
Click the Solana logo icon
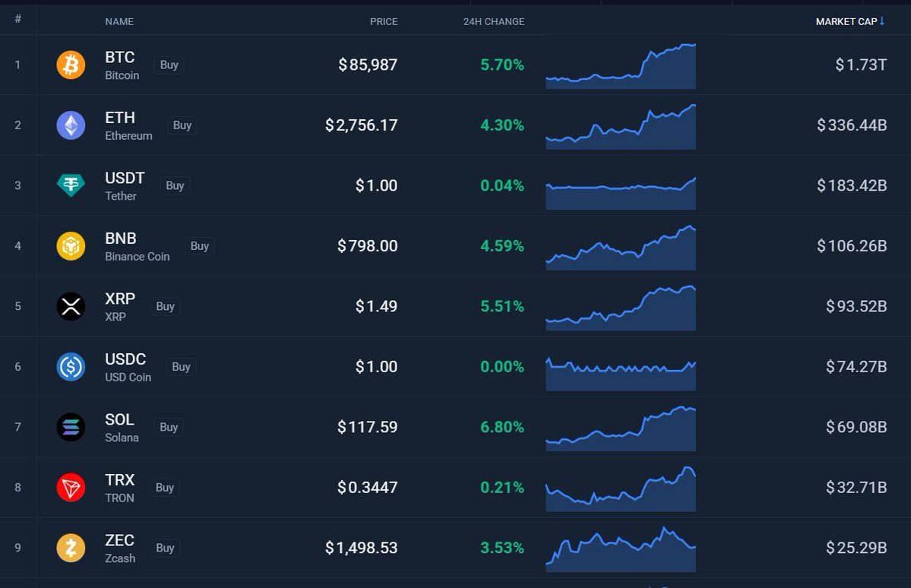pos(71,427)
